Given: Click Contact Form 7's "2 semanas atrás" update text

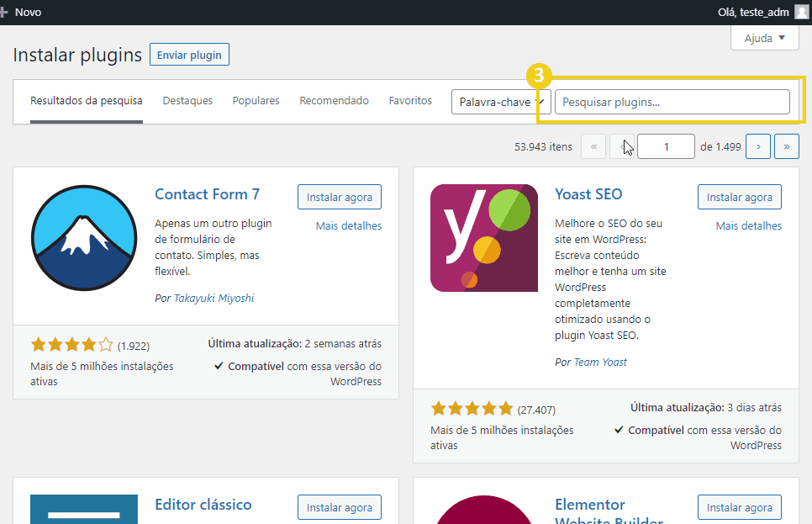Looking at the screenshot, I should tap(343, 344).
